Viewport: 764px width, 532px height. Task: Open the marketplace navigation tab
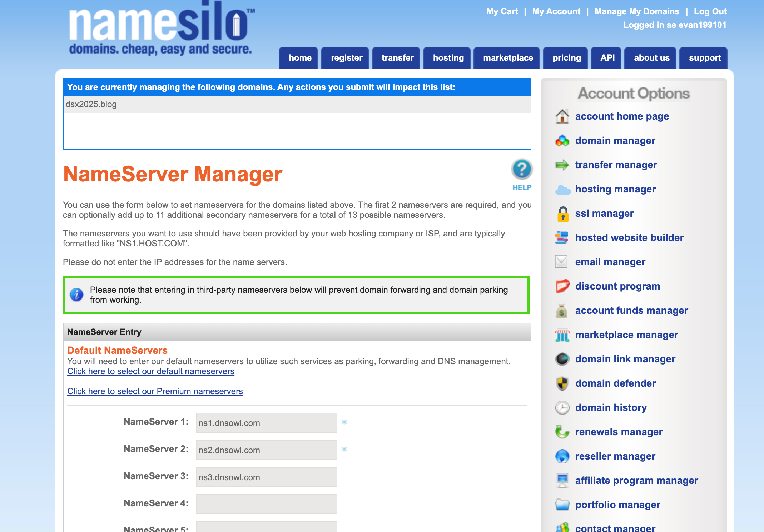508,58
